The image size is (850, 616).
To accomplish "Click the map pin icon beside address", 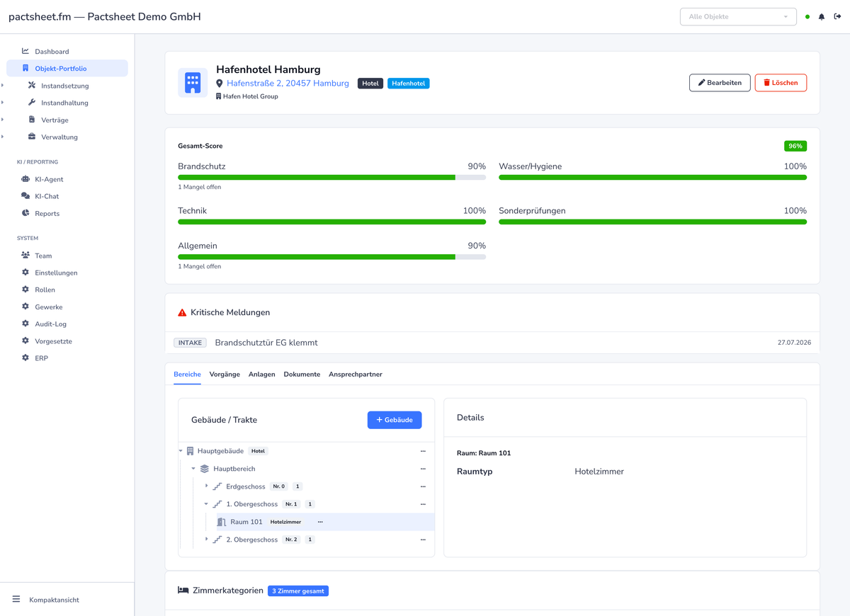I will [x=220, y=84].
